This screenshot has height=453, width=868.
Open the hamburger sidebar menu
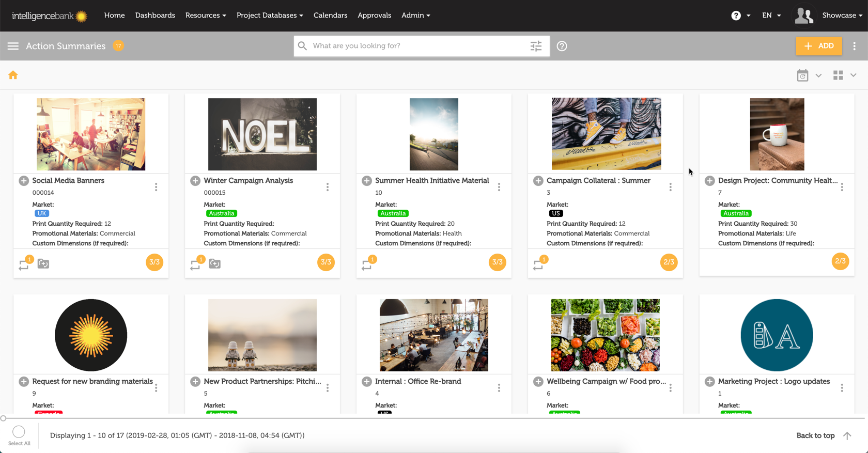(x=13, y=46)
